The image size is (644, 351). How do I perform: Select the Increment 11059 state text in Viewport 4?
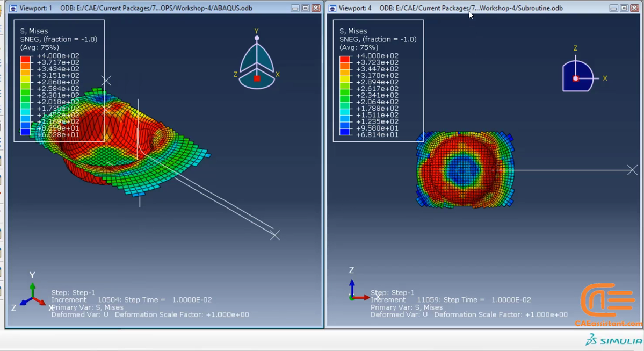(x=451, y=299)
